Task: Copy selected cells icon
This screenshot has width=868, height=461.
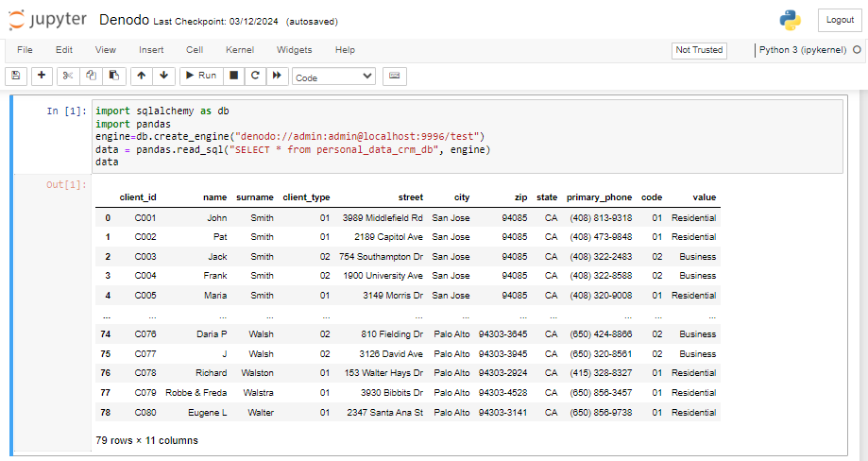Action: 92,76
